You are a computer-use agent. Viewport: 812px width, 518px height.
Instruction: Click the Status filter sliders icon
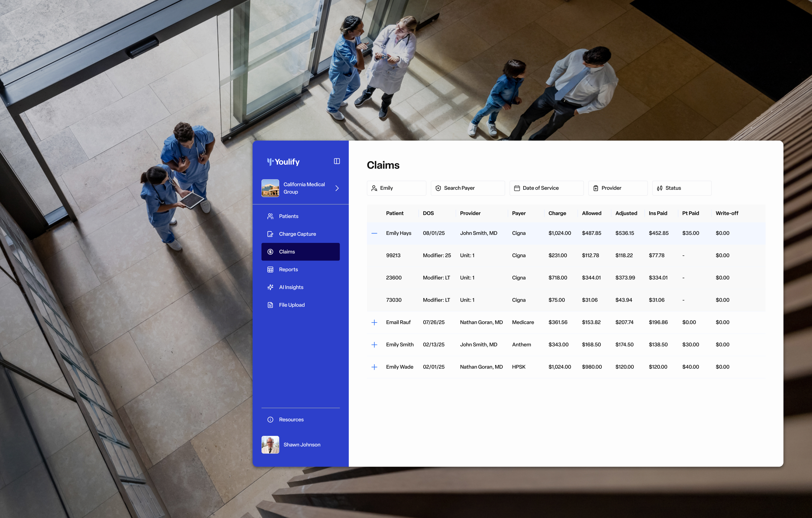point(660,188)
